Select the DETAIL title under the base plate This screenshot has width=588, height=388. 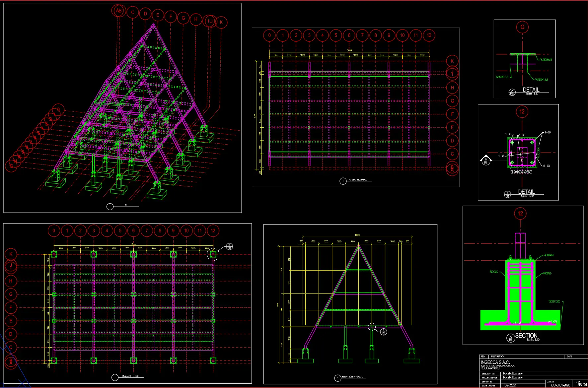pos(526,192)
